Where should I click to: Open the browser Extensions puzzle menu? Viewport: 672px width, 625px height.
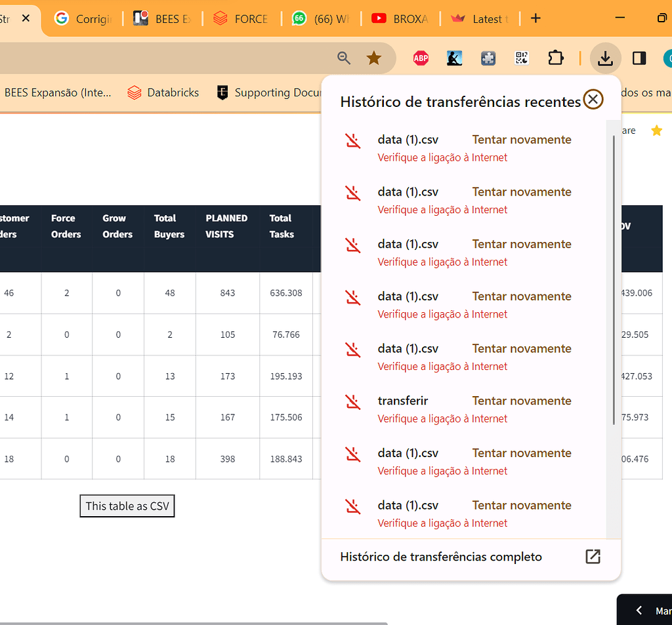click(x=556, y=58)
